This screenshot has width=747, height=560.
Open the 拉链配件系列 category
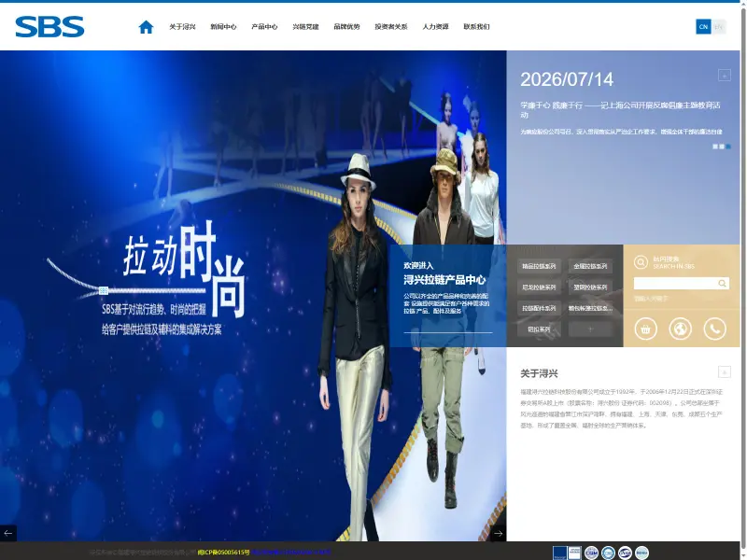(x=539, y=308)
